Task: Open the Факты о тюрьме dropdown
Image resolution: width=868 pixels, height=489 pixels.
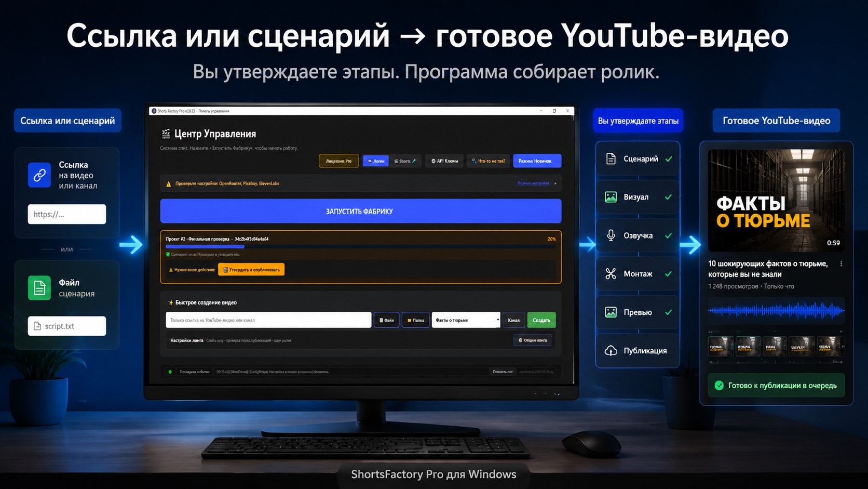Action: pos(466,320)
